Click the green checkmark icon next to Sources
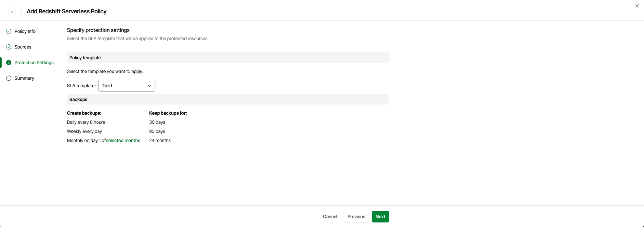The width and height of the screenshot is (644, 227). click(x=9, y=47)
